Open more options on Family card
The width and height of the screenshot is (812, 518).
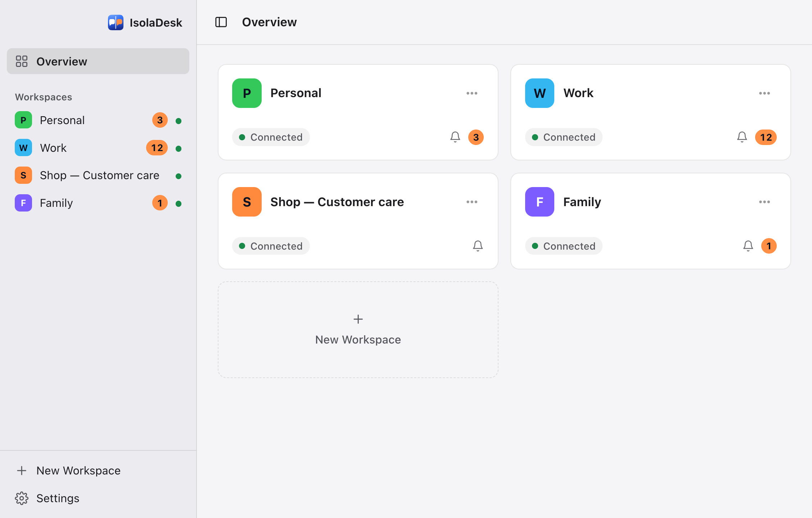[764, 202]
